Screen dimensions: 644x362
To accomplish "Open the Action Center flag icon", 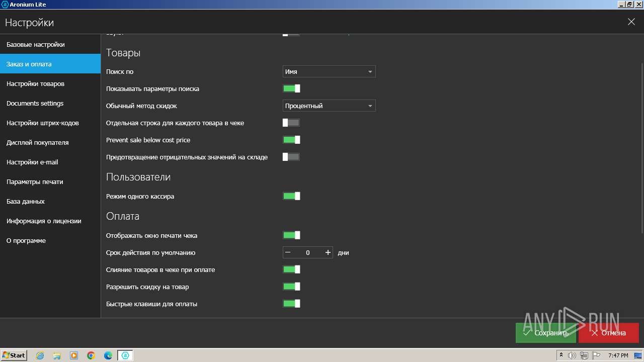I will tap(595, 355).
